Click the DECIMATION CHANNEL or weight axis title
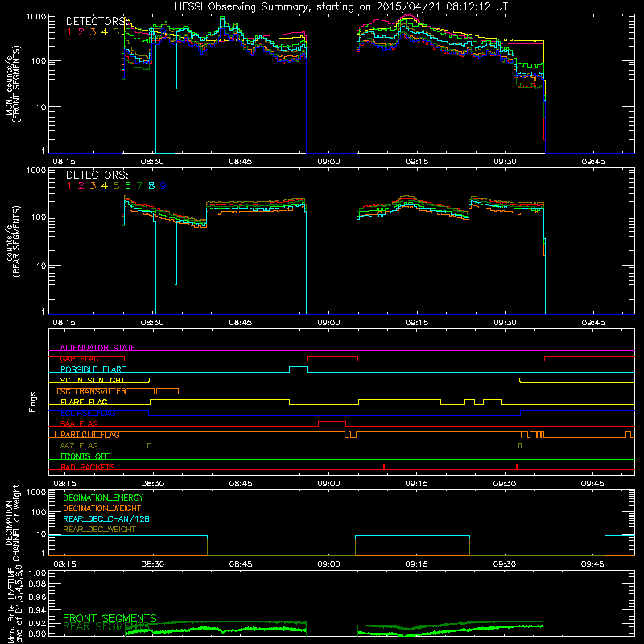Viewport: 644px width, 644px height. tap(12, 522)
